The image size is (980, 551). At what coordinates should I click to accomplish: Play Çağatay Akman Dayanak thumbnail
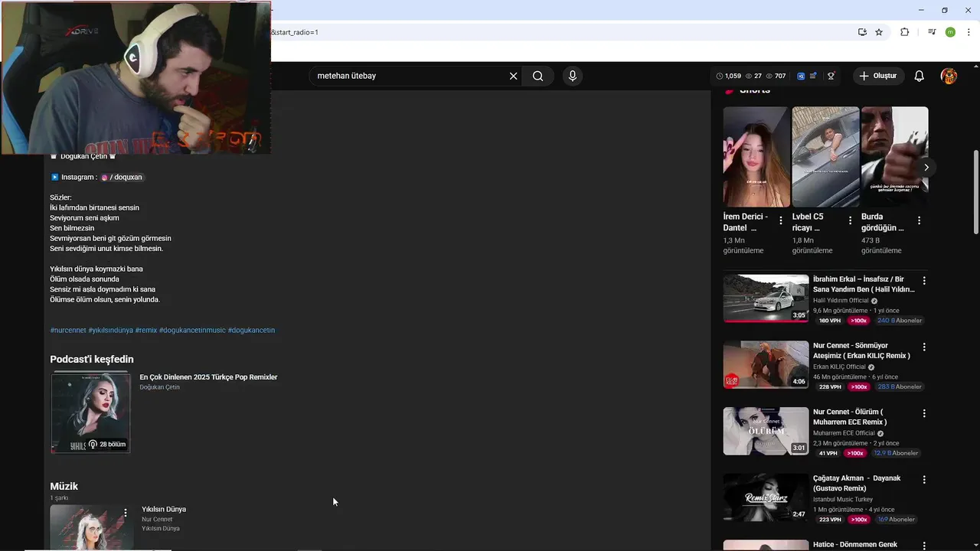pyautogui.click(x=766, y=497)
